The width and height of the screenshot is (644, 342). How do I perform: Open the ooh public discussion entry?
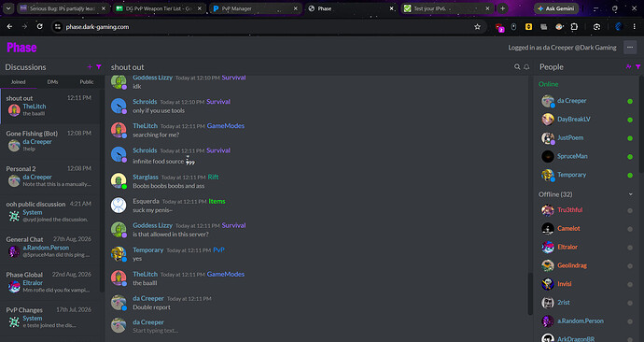tap(49, 212)
